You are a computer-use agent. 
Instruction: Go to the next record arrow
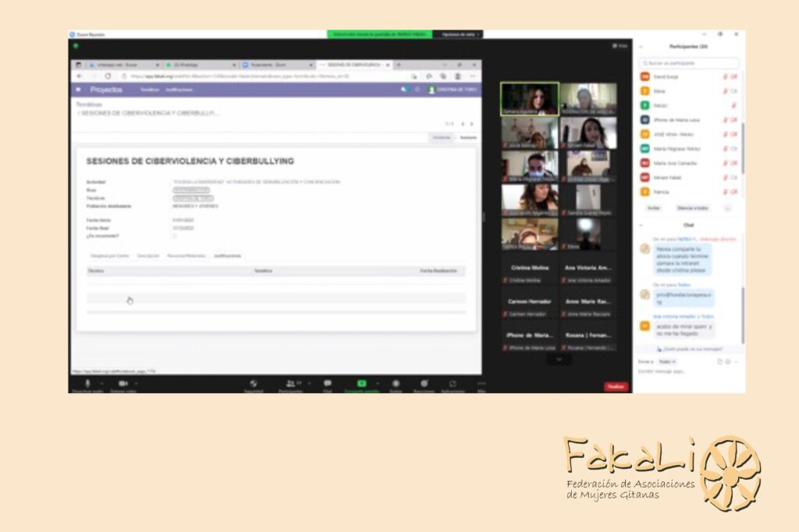[472, 124]
